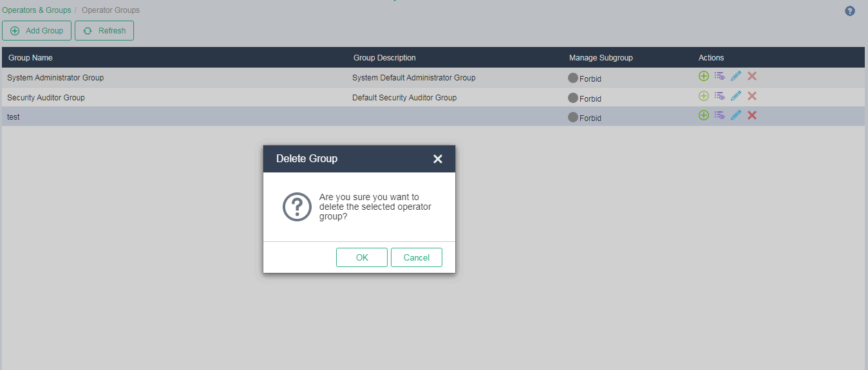The height and width of the screenshot is (370, 868).
Task: Select the test group name cell
Action: tap(14, 117)
